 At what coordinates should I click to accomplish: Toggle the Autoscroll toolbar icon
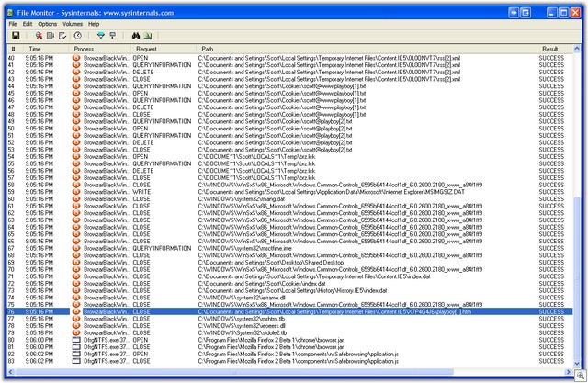(51, 36)
